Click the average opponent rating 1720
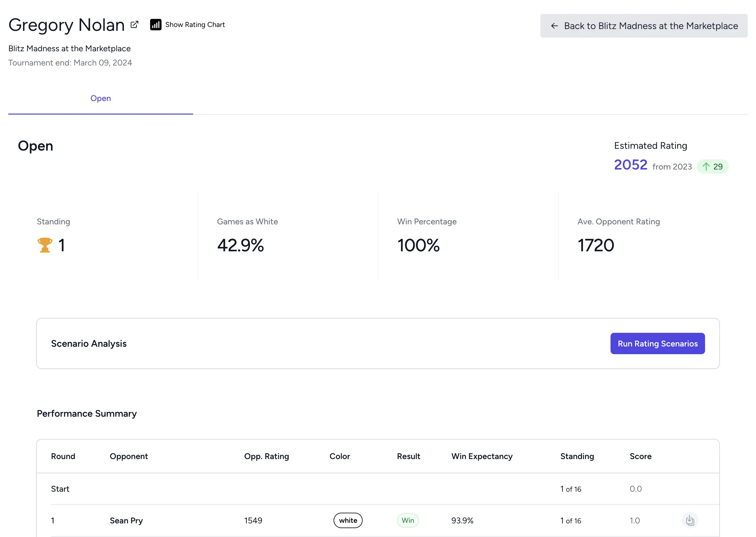756x537 pixels. [596, 245]
